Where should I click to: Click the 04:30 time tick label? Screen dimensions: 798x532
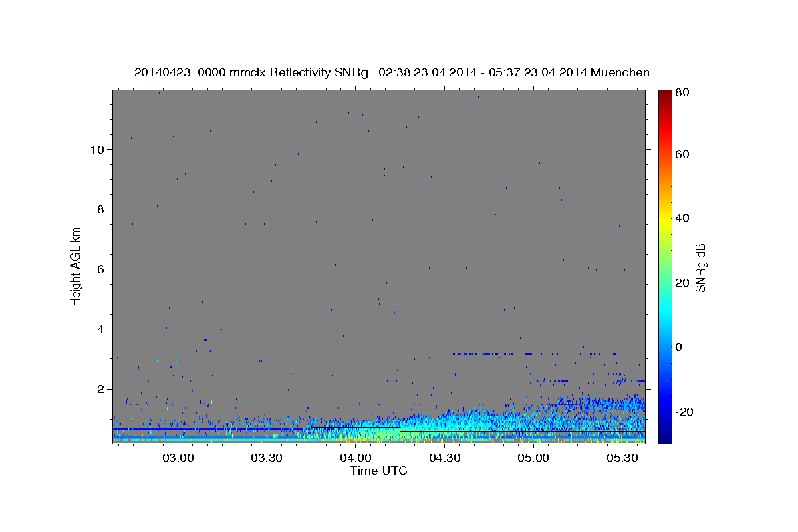[445, 458]
